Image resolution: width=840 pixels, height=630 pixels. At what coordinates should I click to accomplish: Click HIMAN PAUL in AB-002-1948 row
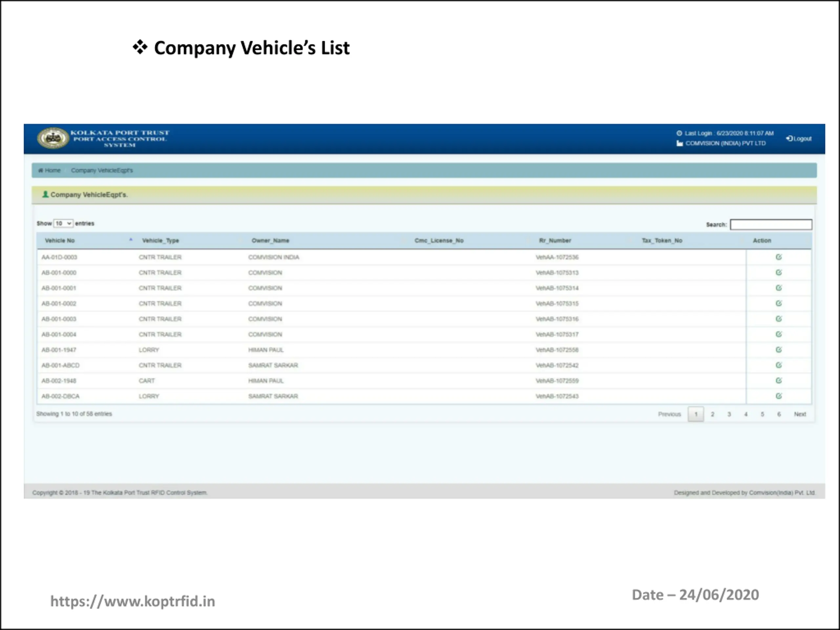click(266, 381)
